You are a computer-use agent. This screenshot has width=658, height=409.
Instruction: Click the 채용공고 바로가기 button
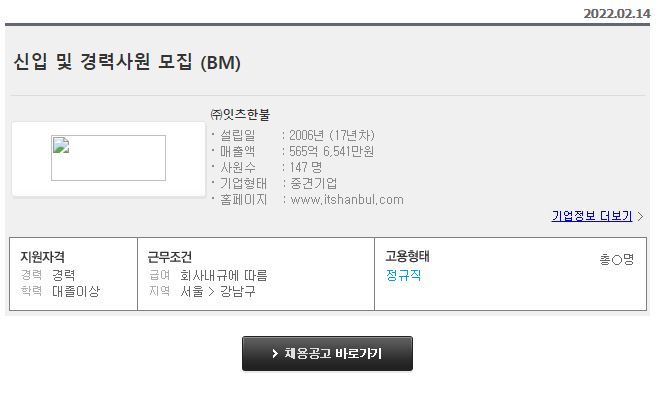tap(327, 354)
